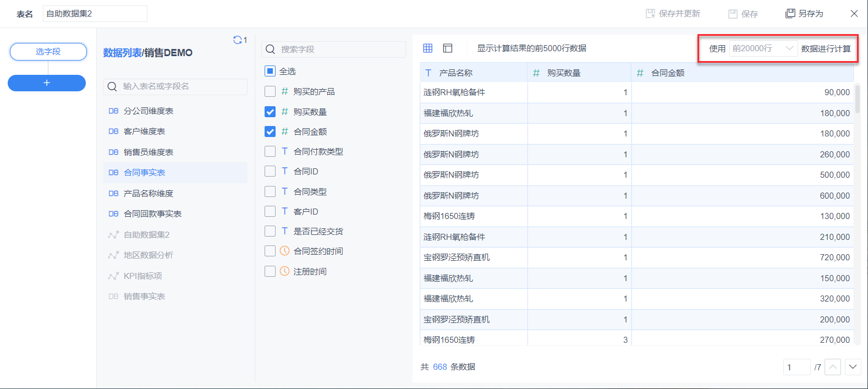
Task: Click the blue plus add-step button
Action: pos(47,83)
